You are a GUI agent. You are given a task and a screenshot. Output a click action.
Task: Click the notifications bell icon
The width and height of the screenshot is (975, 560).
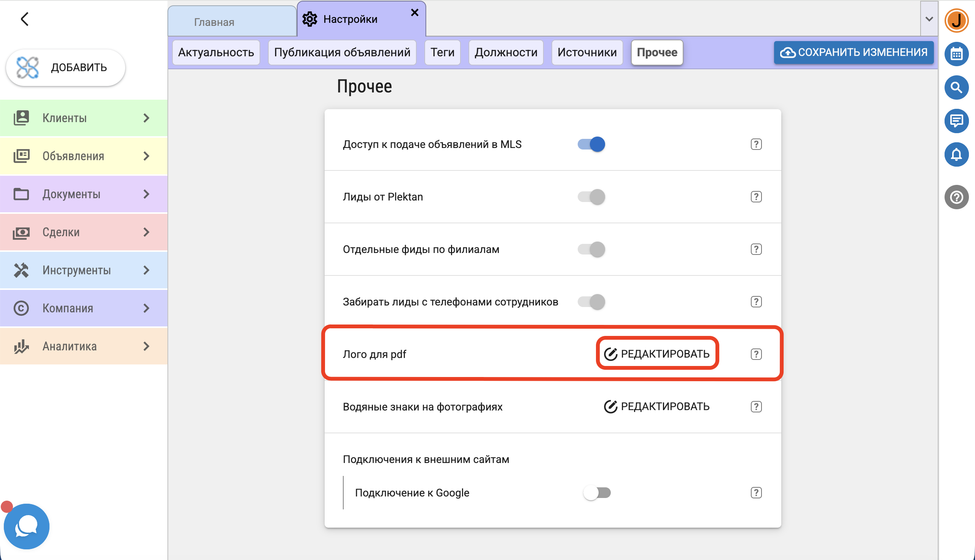pos(956,154)
